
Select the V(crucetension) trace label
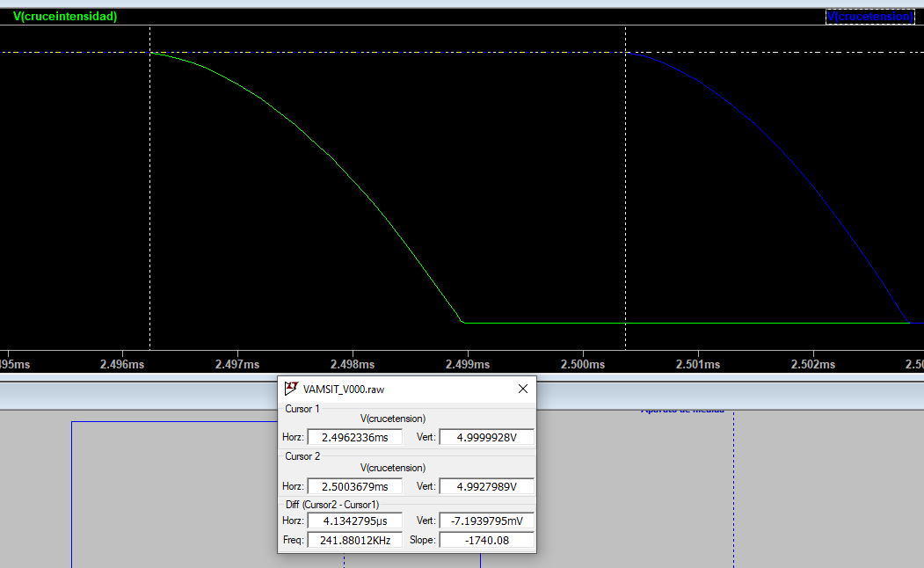point(869,17)
